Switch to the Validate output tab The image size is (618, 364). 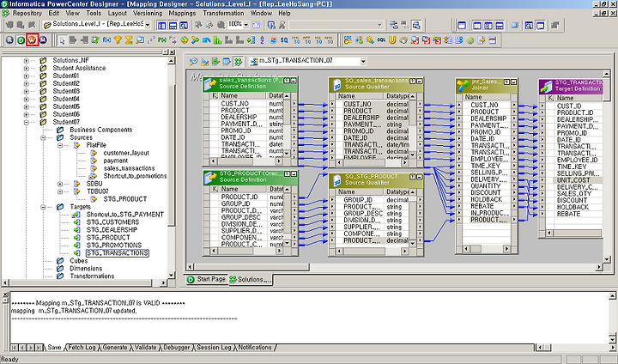click(x=145, y=348)
